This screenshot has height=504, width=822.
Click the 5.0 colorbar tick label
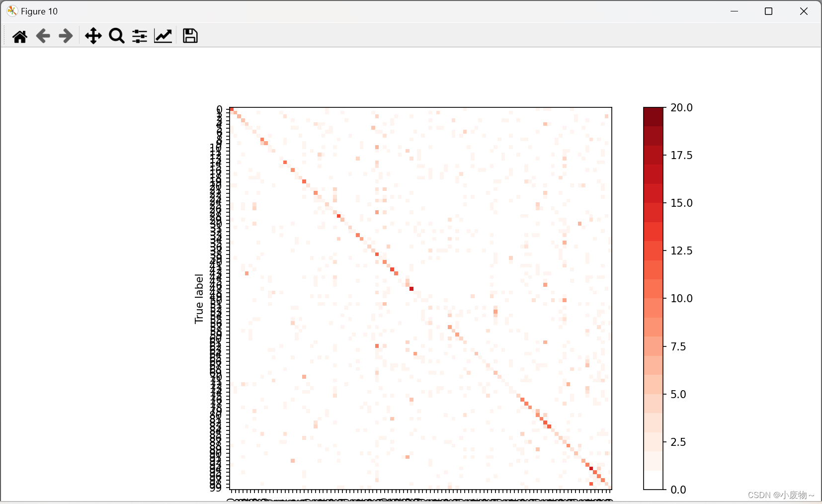(x=678, y=394)
